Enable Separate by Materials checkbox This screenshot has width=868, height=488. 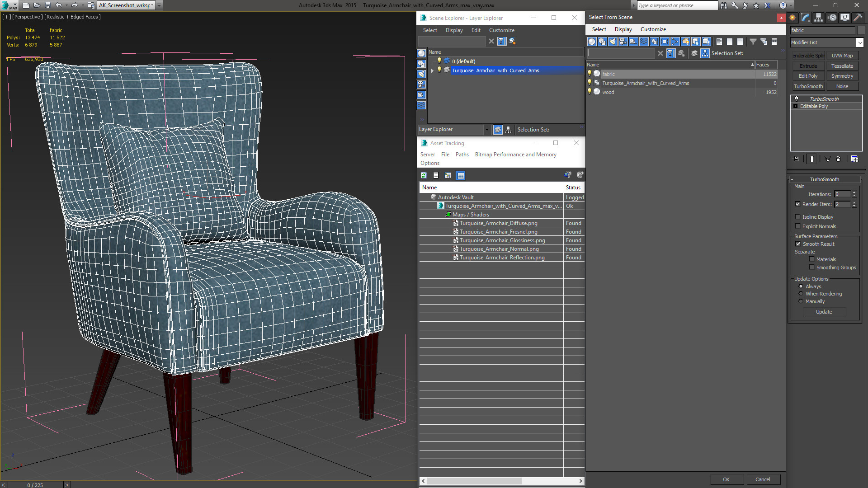click(812, 259)
